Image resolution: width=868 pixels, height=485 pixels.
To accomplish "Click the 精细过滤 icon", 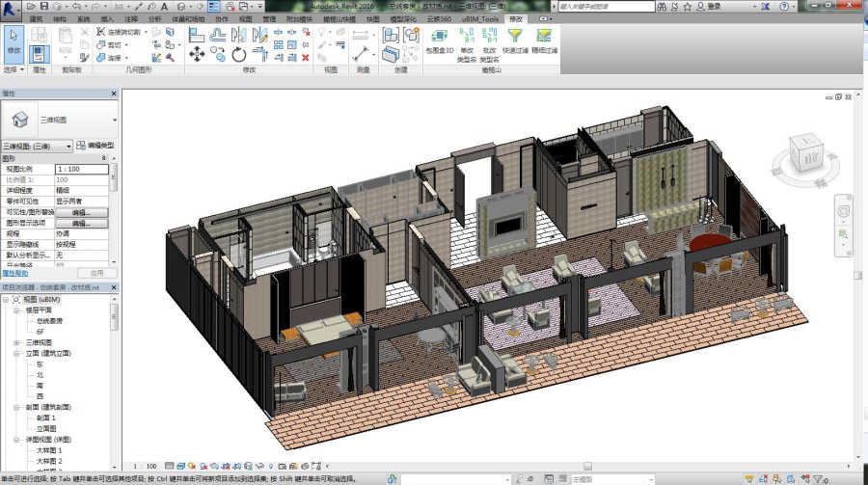I will pyautogui.click(x=544, y=36).
